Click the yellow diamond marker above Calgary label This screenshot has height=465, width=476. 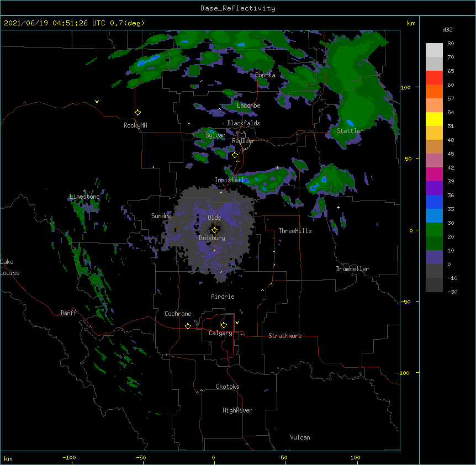tap(224, 325)
